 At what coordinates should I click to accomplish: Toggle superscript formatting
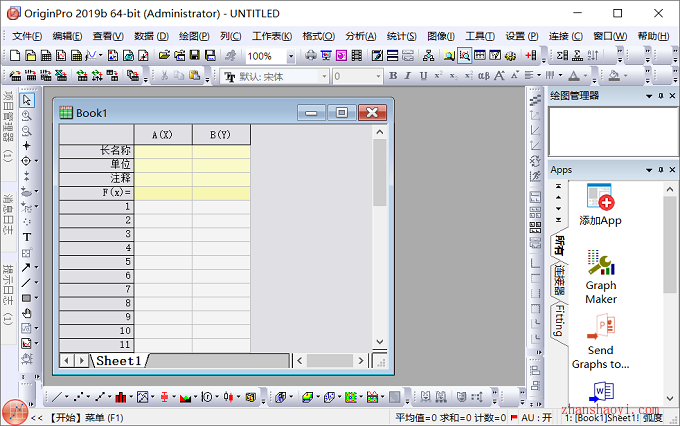438,76
